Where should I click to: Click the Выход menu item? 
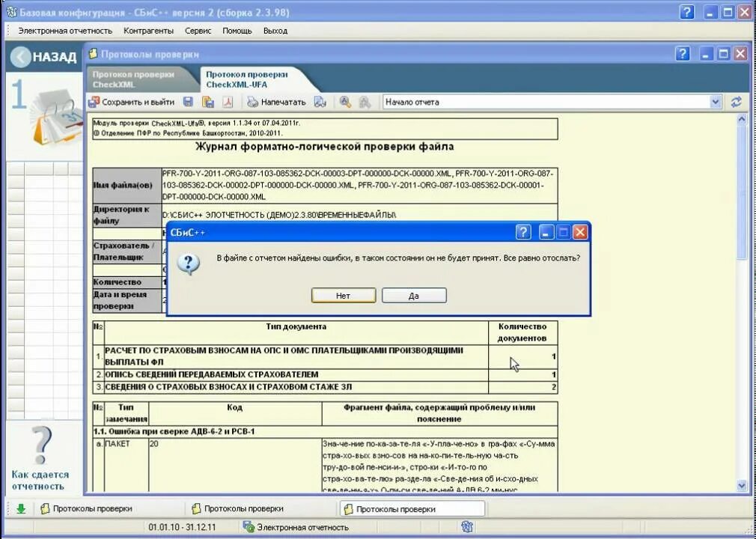(275, 31)
